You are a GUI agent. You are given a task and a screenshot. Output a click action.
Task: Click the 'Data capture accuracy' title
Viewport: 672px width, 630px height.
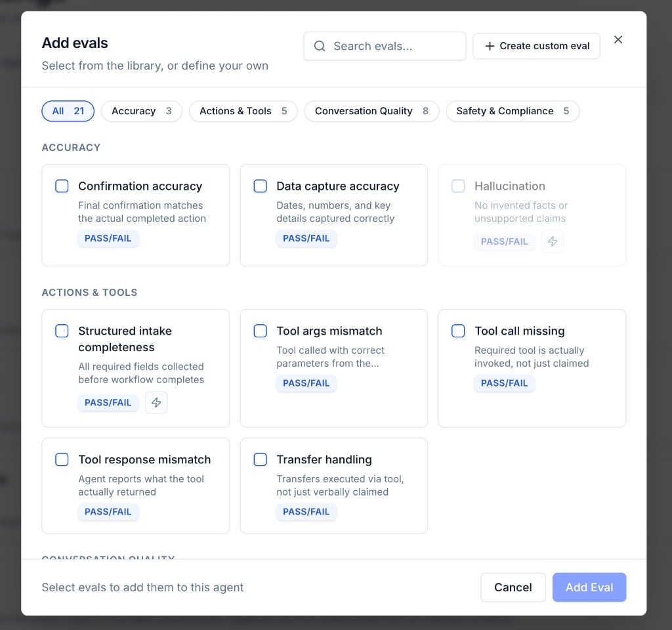pyautogui.click(x=338, y=186)
